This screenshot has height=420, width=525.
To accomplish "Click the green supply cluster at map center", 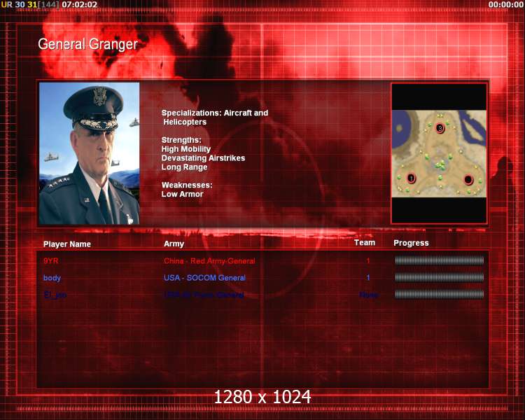I will (441, 165).
